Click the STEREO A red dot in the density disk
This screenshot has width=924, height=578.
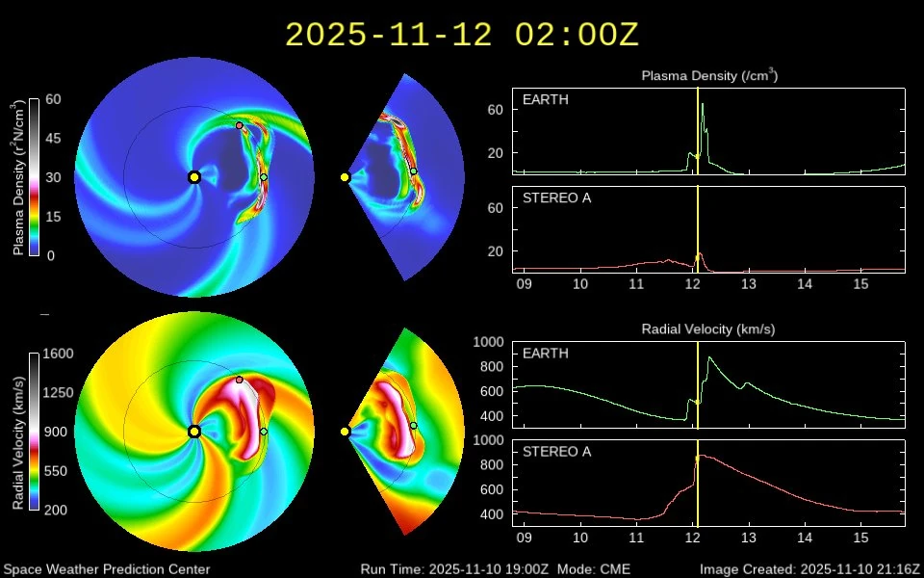point(240,125)
